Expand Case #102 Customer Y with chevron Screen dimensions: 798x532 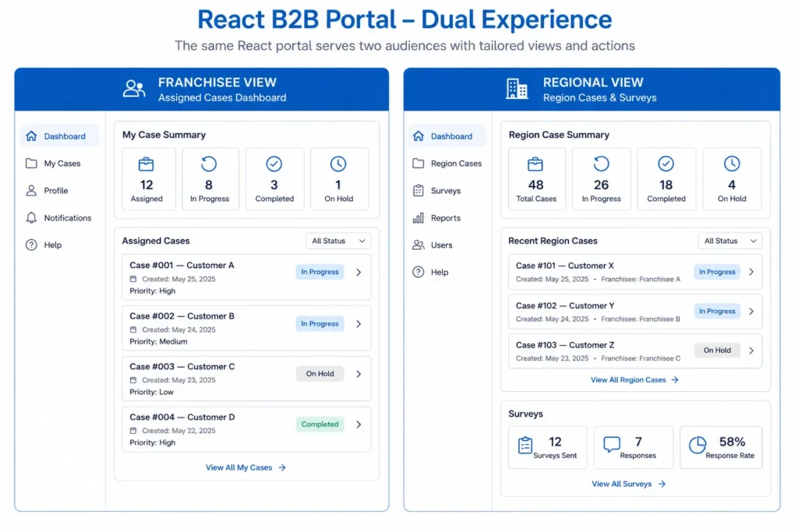click(x=752, y=312)
